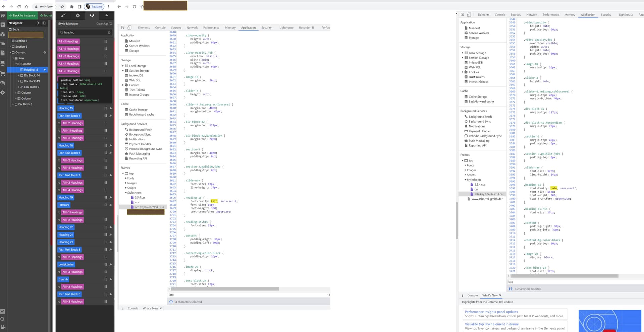The height and width of the screenshot is (332, 644).
Task: Expand Section 6 in the Navigator tree
Action: [10, 47]
